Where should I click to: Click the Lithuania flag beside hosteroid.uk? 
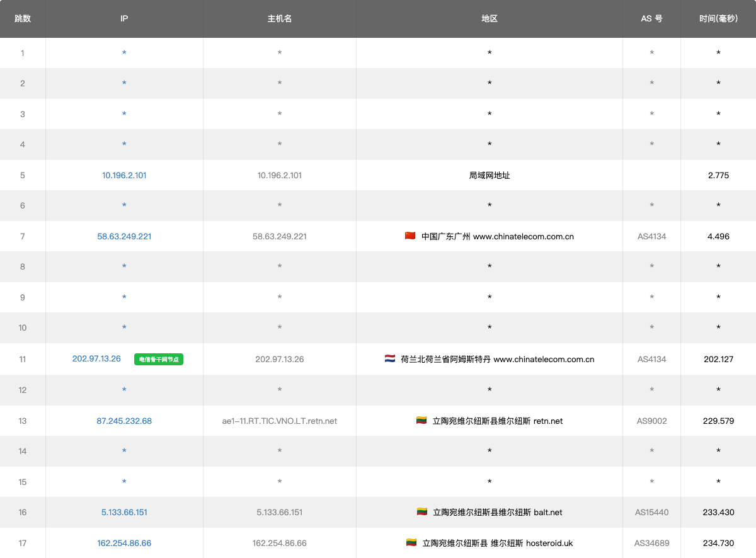coord(411,543)
